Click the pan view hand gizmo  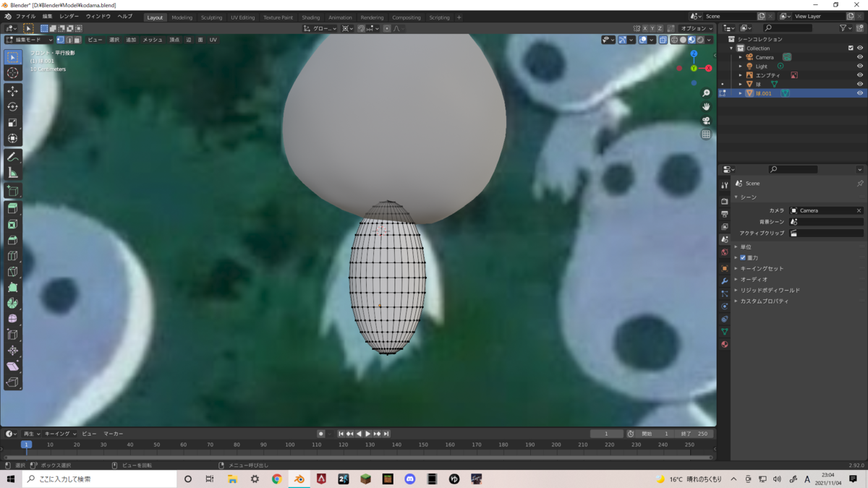(706, 107)
